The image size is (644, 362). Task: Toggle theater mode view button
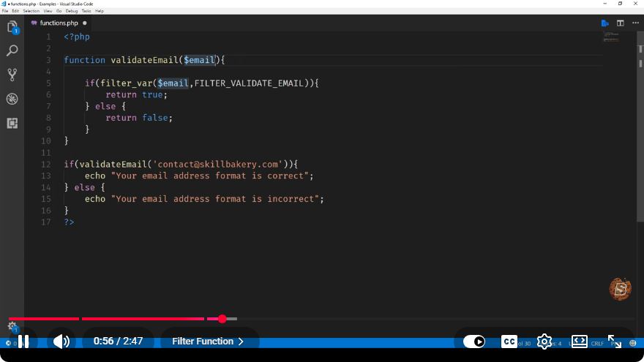[579, 342]
